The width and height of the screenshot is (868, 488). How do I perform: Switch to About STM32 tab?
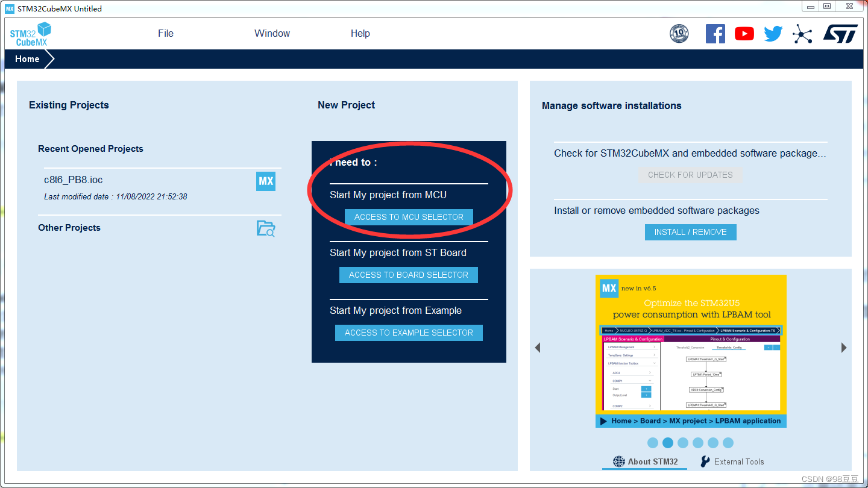pos(645,461)
